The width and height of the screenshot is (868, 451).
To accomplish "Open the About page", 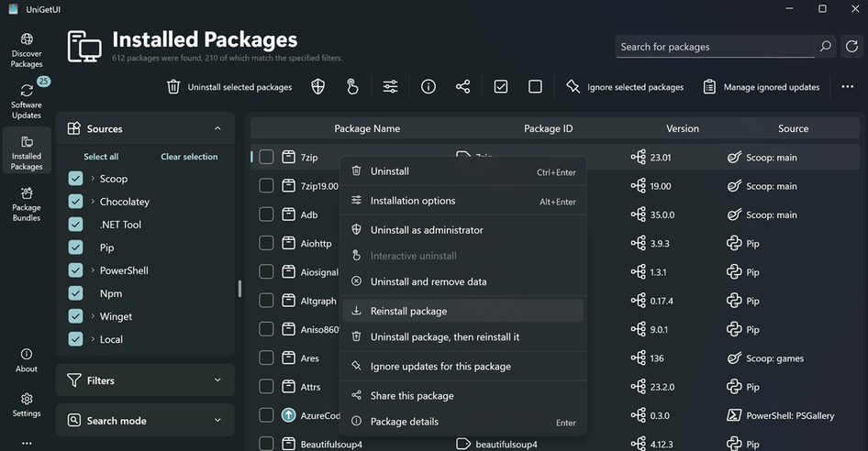I will pos(27,360).
